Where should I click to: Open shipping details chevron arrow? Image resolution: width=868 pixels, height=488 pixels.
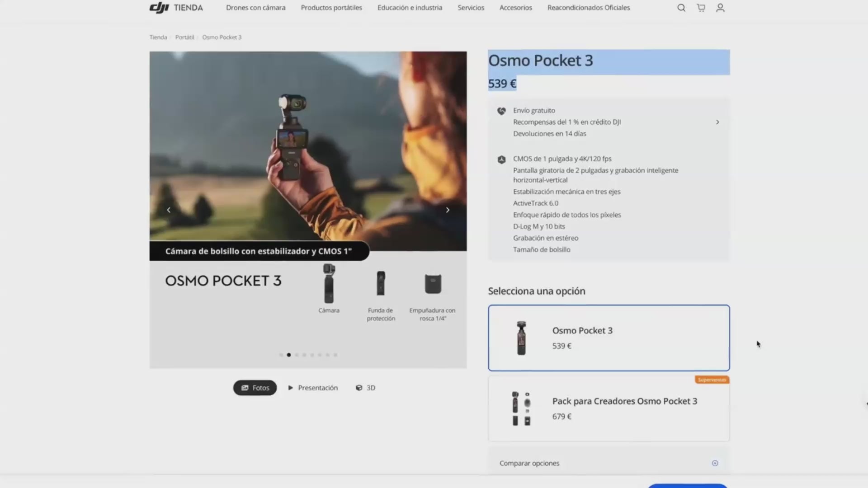(x=717, y=122)
